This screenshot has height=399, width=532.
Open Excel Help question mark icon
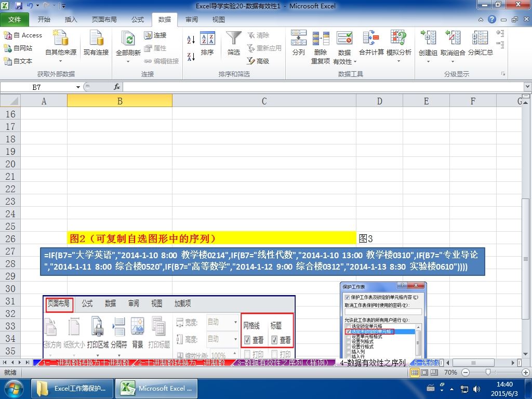pos(492,19)
